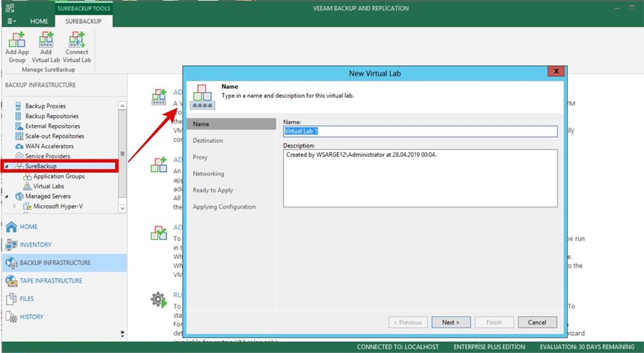Open the BACKUP INFRASTRUCTURE view

point(64,263)
